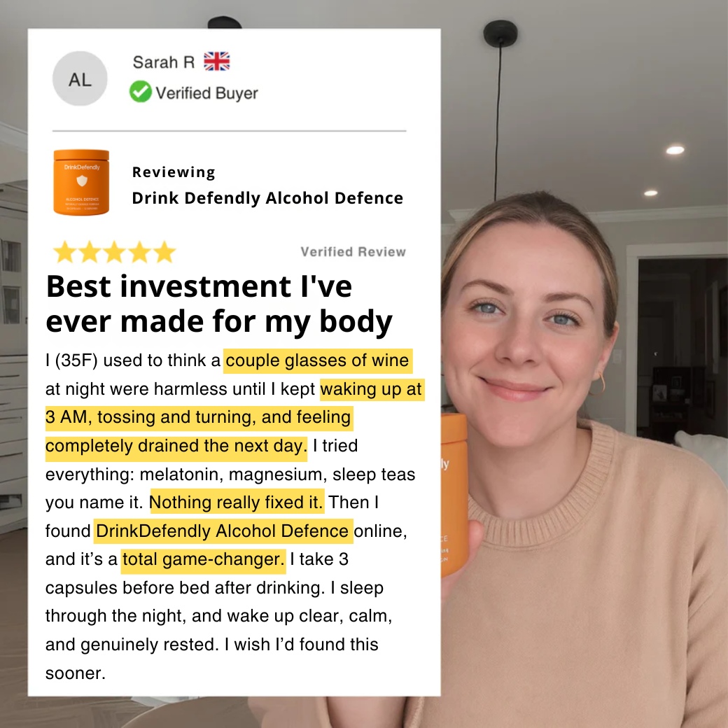728x728 pixels.
Task: Click the review headline Best investment
Action: pos(219,304)
